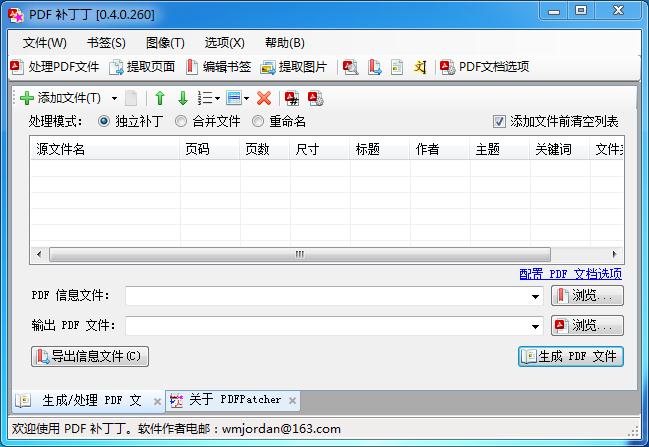Click the green plus 添加文件(T) button

61,98
